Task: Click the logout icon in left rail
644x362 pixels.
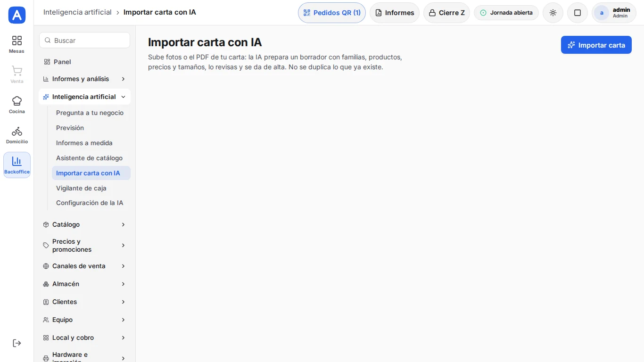Action: 17,343
